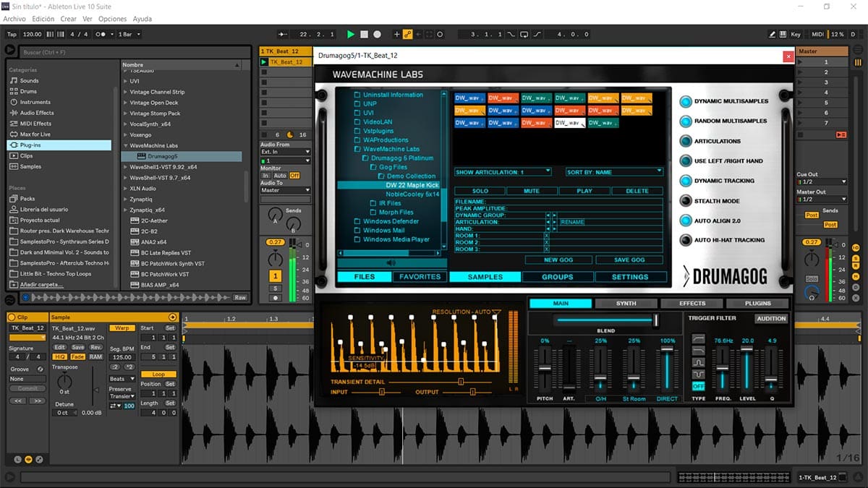The height and width of the screenshot is (488, 868).
Task: Choose the notch trigger filter shape
Action: 698,374
